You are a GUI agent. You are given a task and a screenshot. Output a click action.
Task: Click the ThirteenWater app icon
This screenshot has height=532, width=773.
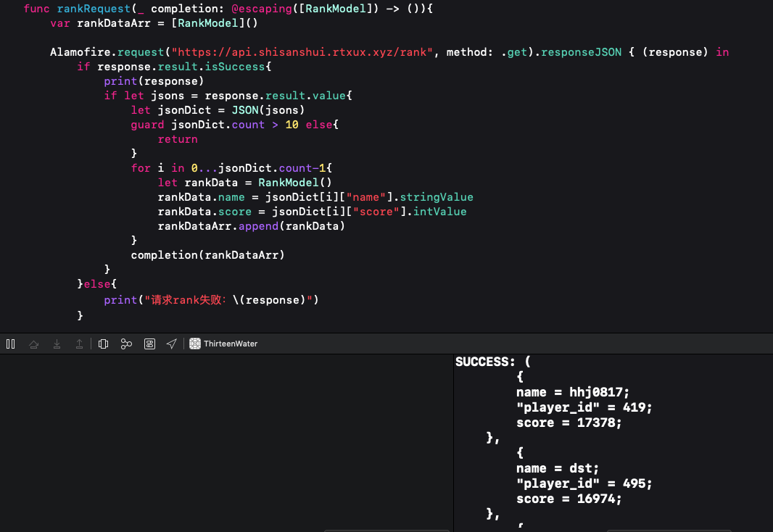195,344
